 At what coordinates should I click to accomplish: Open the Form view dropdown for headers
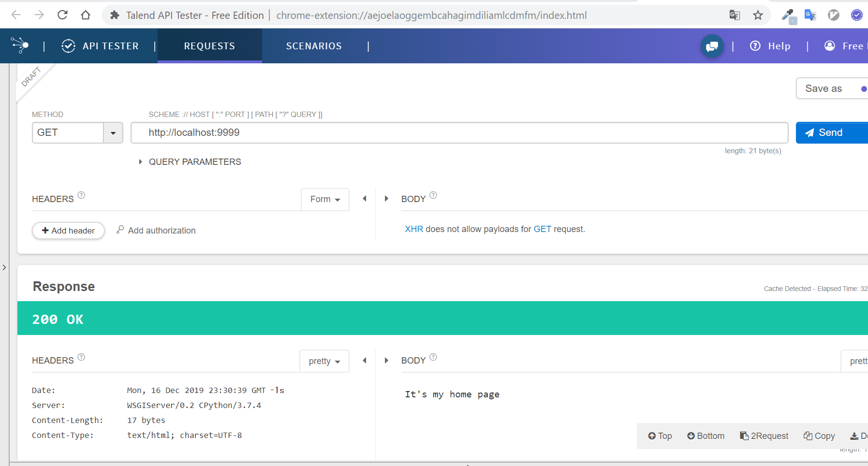point(324,199)
